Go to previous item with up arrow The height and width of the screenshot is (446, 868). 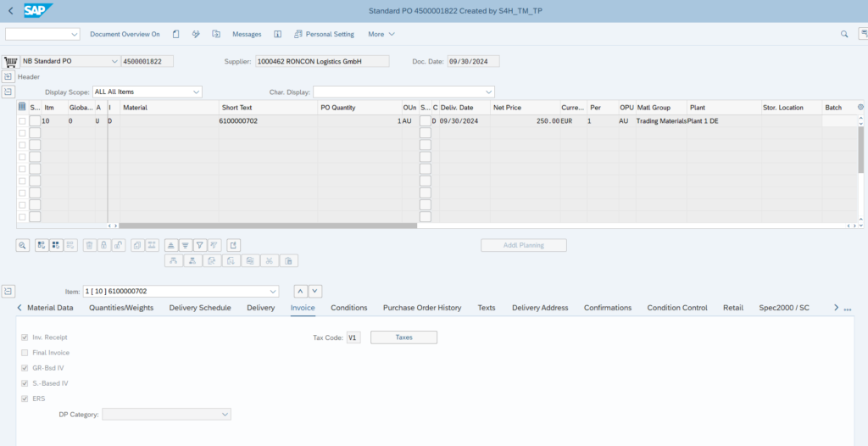pos(300,291)
